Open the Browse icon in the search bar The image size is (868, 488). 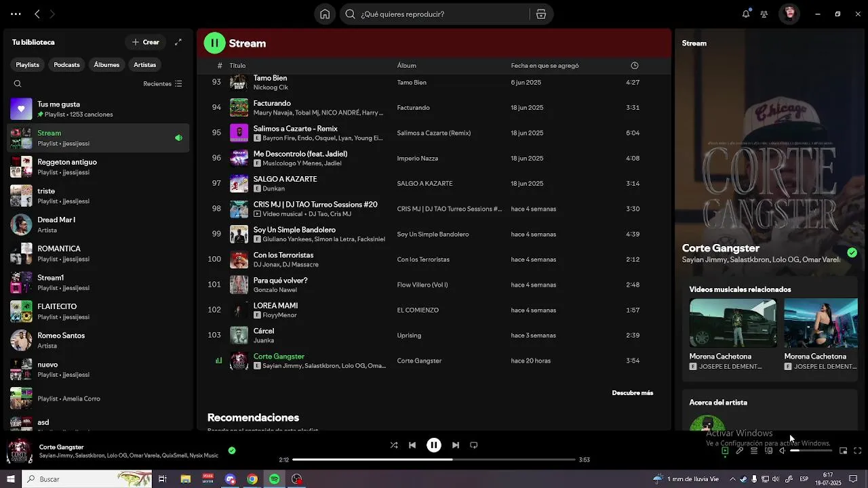pyautogui.click(x=541, y=14)
